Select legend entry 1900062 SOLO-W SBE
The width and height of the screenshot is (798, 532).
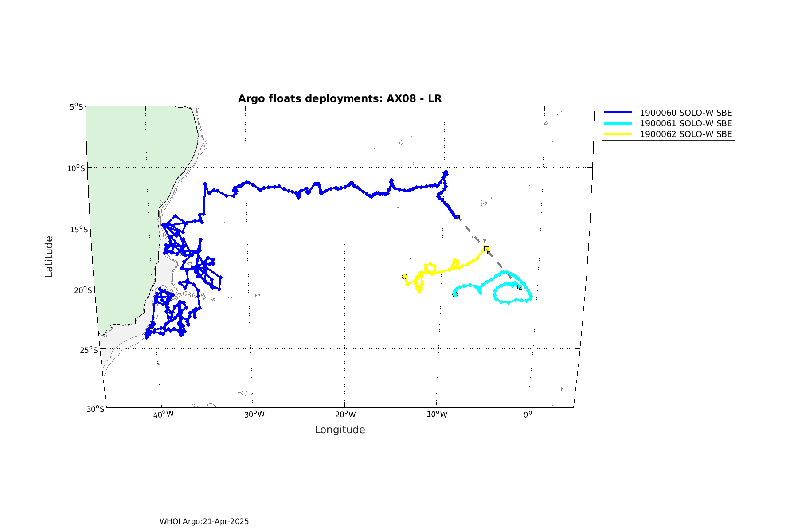685,134
